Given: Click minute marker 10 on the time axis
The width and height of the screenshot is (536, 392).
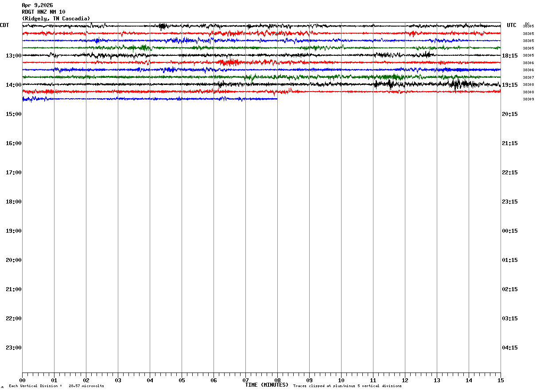Looking at the screenshot, I should pos(341,380).
